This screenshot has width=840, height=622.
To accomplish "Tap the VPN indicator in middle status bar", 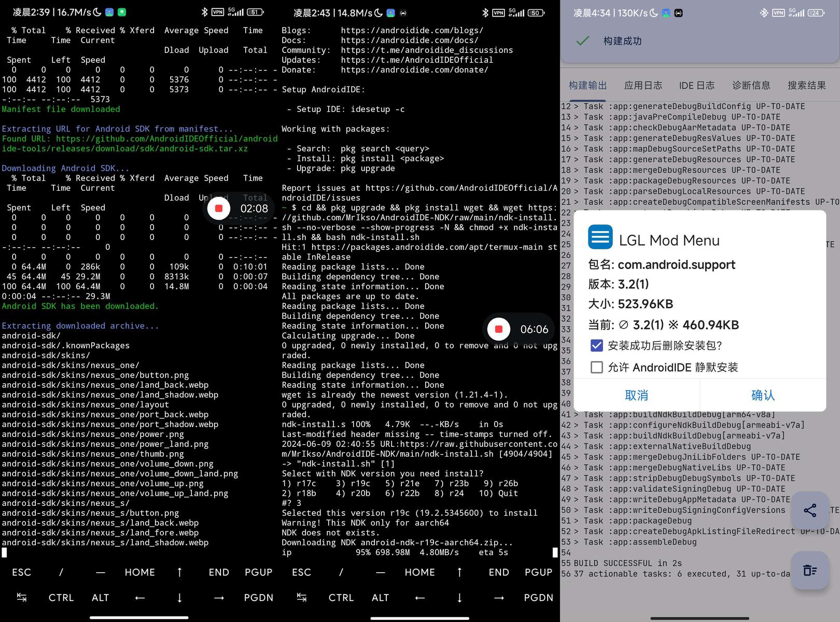I will 498,12.
